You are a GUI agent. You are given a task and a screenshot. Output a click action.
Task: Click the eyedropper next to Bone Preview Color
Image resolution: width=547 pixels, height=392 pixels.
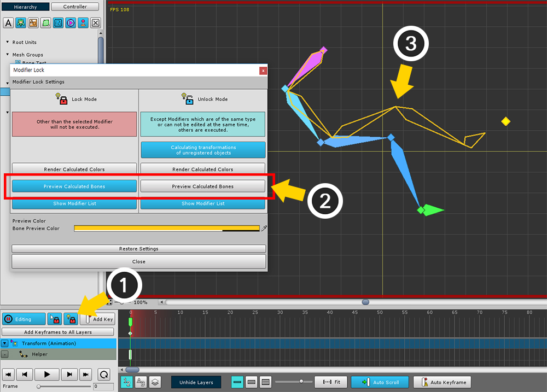pyautogui.click(x=264, y=229)
